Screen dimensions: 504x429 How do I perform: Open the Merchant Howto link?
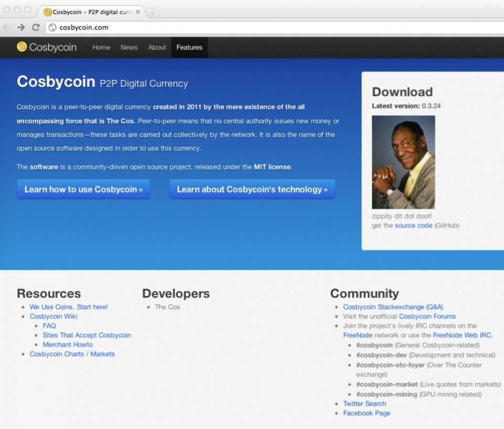coord(68,345)
